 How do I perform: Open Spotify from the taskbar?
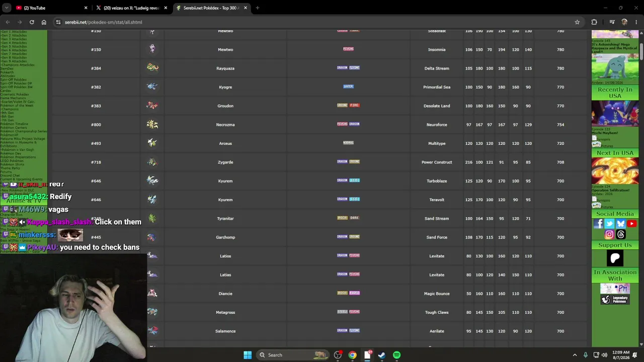[396, 355]
